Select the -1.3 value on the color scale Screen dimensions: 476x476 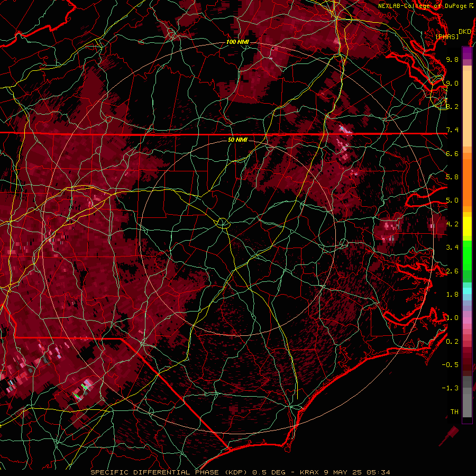(450, 388)
